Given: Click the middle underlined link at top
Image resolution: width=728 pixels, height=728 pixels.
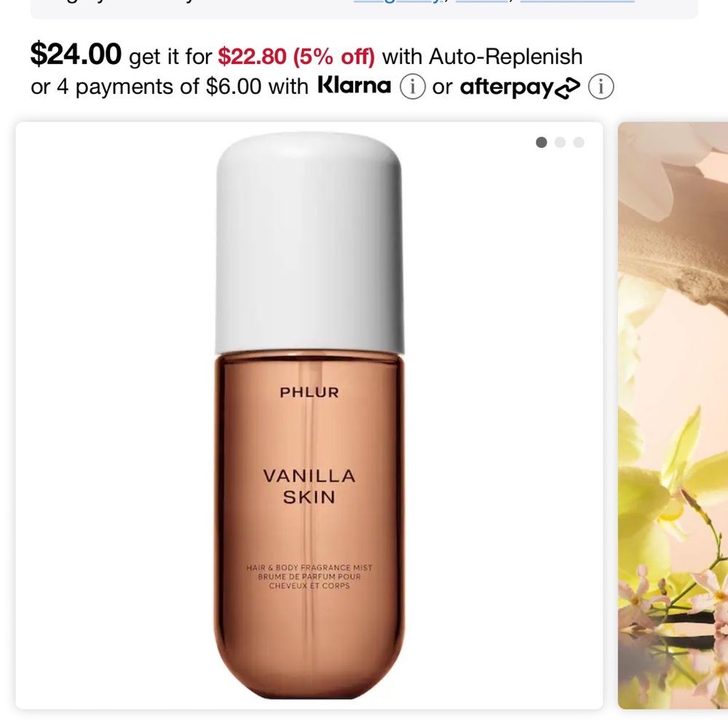Looking at the screenshot, I should coord(481,1).
